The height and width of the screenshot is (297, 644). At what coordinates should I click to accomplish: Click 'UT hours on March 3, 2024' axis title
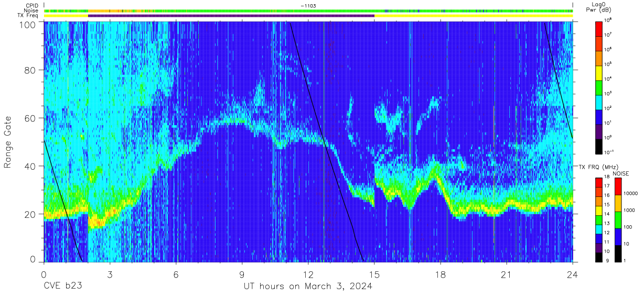308,287
